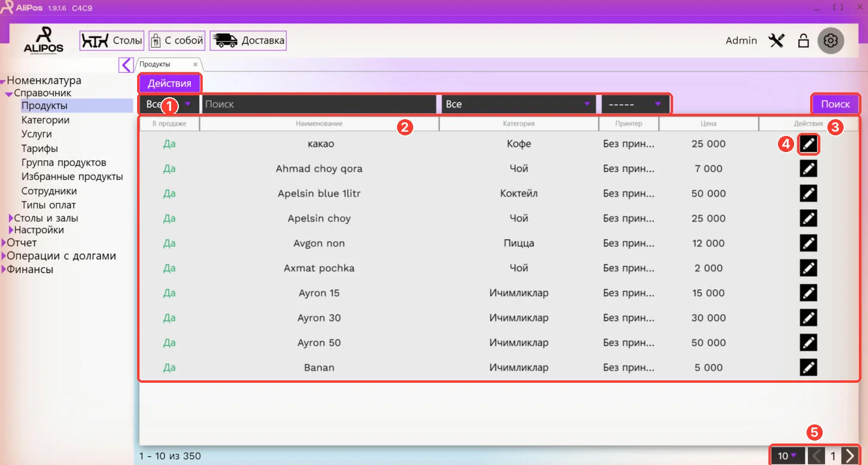868x465 pixels.
Task: Expand Операции с долгами section
Action: 4,256
